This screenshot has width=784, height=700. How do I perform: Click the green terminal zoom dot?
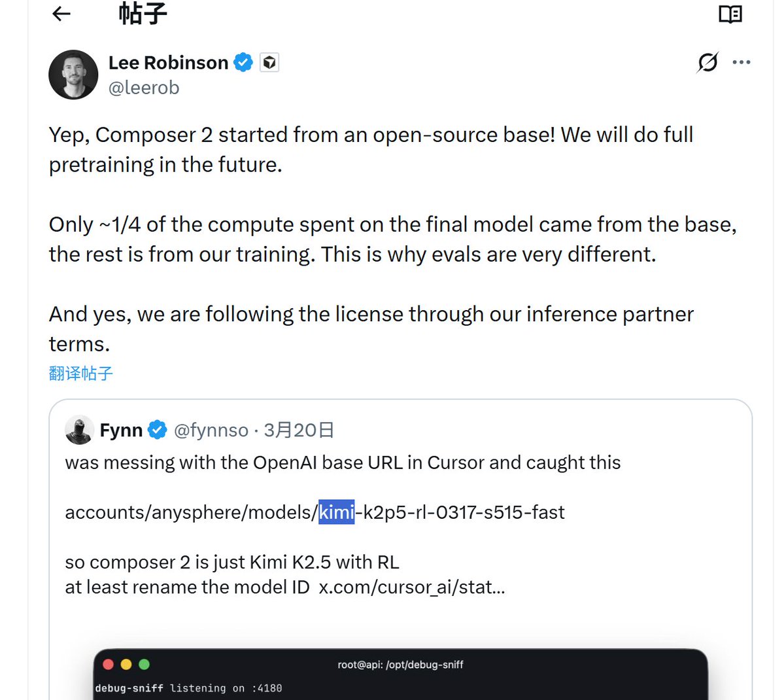click(144, 664)
